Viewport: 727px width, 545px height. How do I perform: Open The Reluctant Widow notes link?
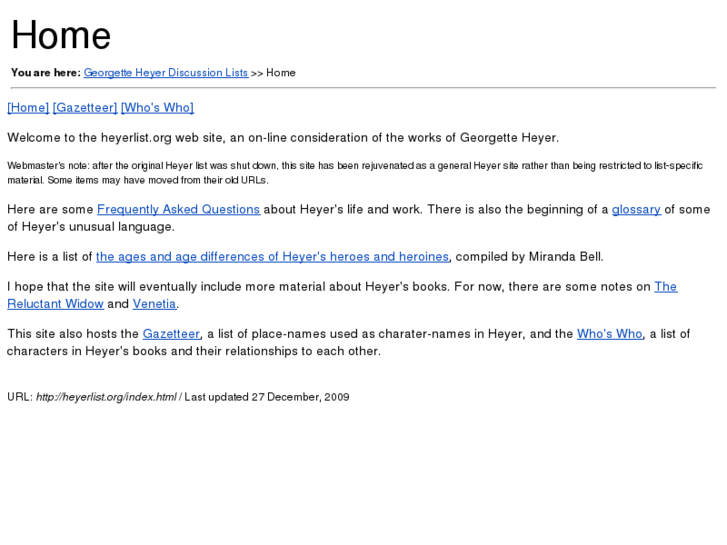click(666, 287)
